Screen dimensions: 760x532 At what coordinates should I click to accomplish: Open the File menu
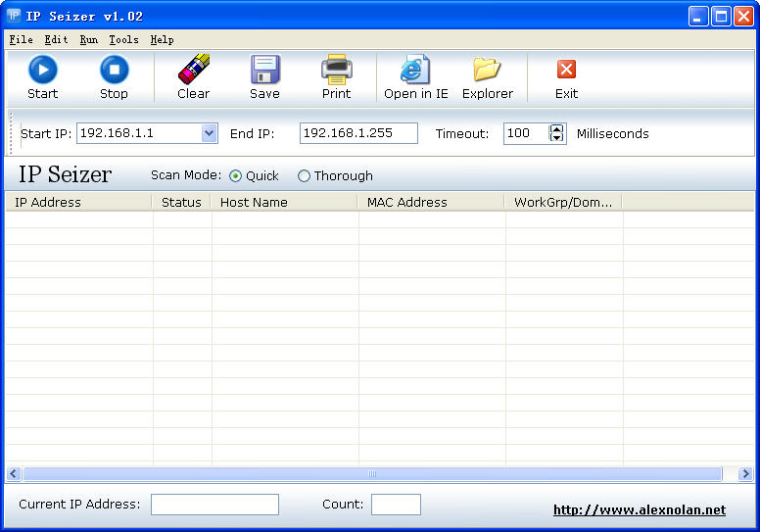[21, 39]
